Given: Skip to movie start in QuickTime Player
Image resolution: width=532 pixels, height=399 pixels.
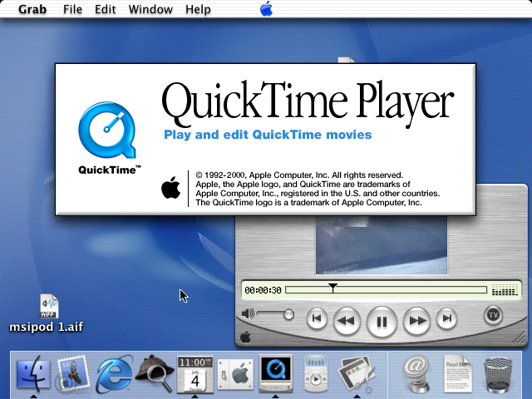Looking at the screenshot, I should [x=317, y=318].
